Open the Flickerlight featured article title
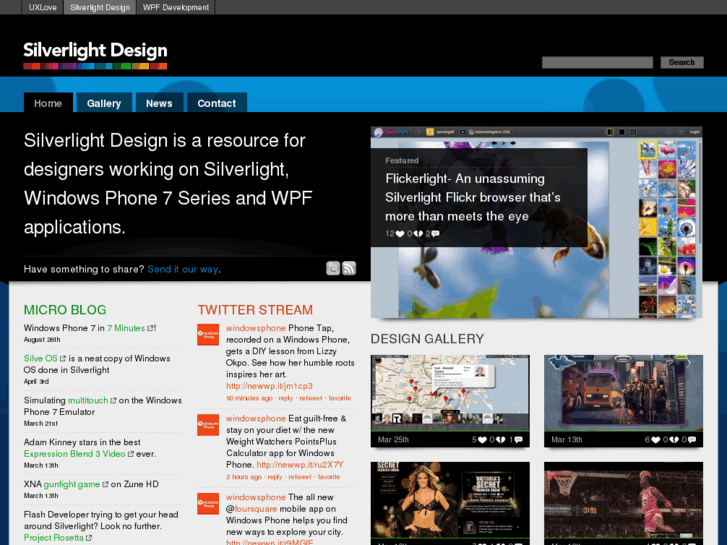 (473, 198)
